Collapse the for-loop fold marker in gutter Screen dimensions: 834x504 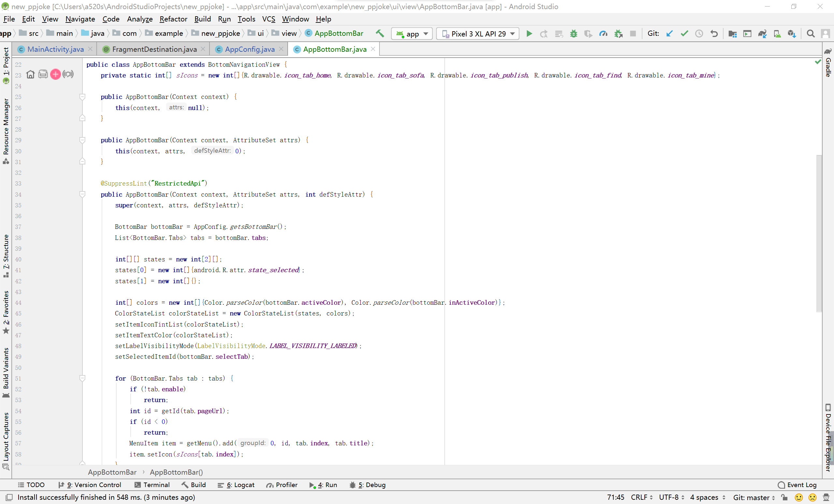[82, 378]
